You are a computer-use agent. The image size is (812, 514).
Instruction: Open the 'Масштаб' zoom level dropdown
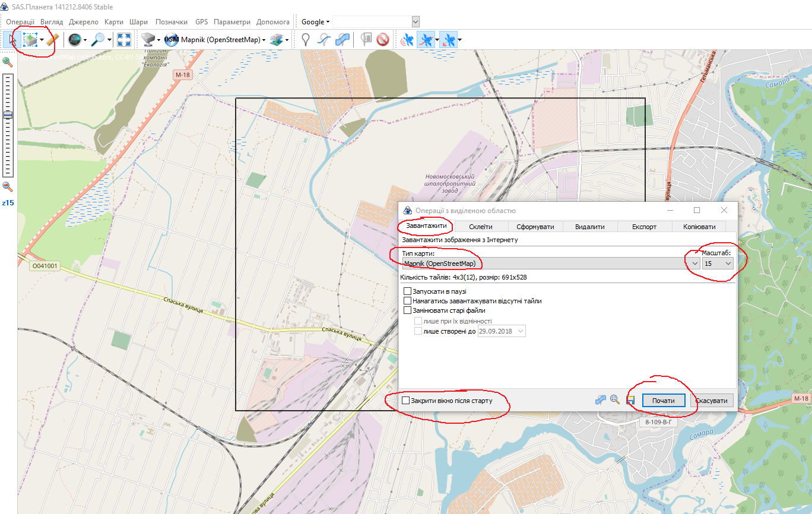coord(728,264)
